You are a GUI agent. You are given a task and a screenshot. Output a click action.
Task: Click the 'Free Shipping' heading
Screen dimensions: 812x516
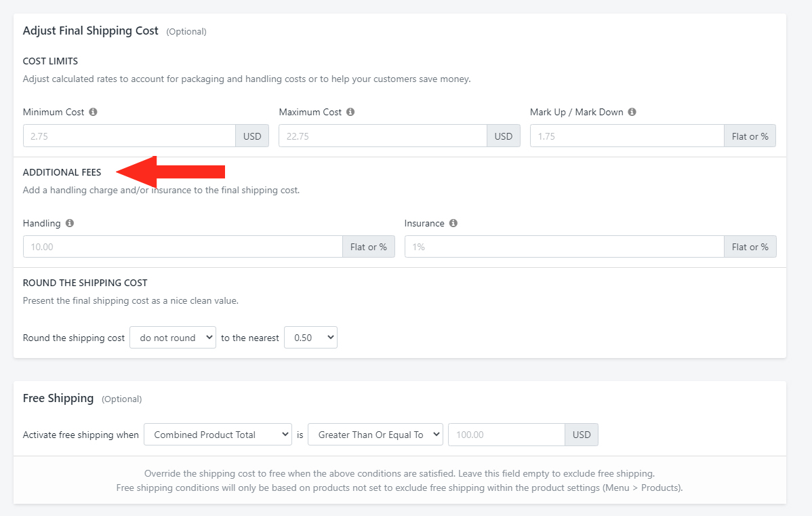(x=58, y=398)
